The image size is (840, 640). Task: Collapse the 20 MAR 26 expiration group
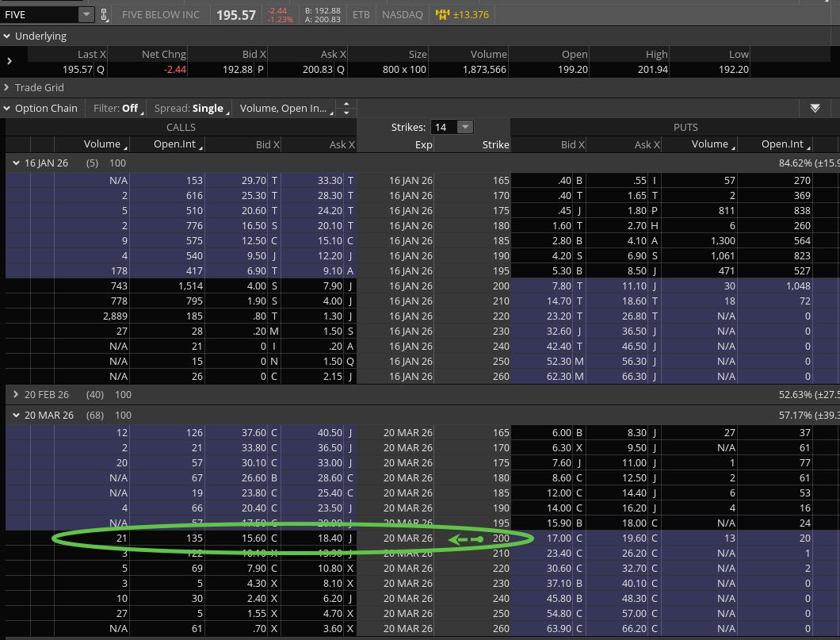pos(16,415)
